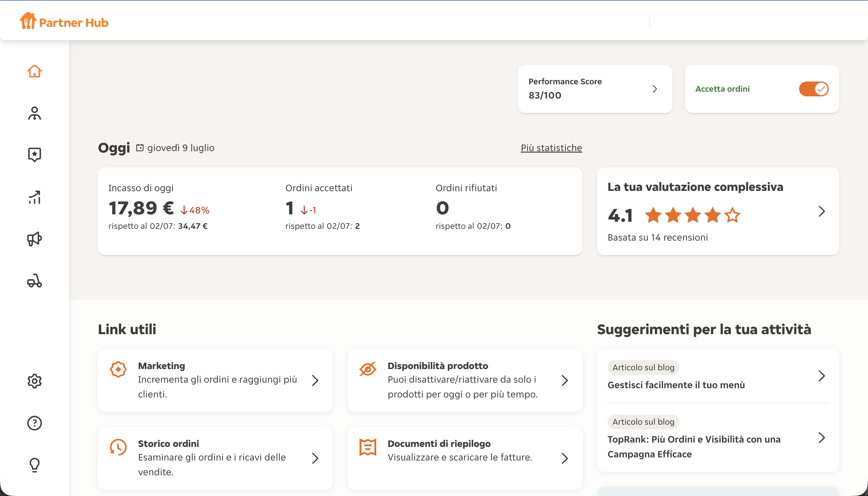The image size is (868, 496).
Task: Open the delivery scooter icon in sidebar
Action: [x=34, y=281]
